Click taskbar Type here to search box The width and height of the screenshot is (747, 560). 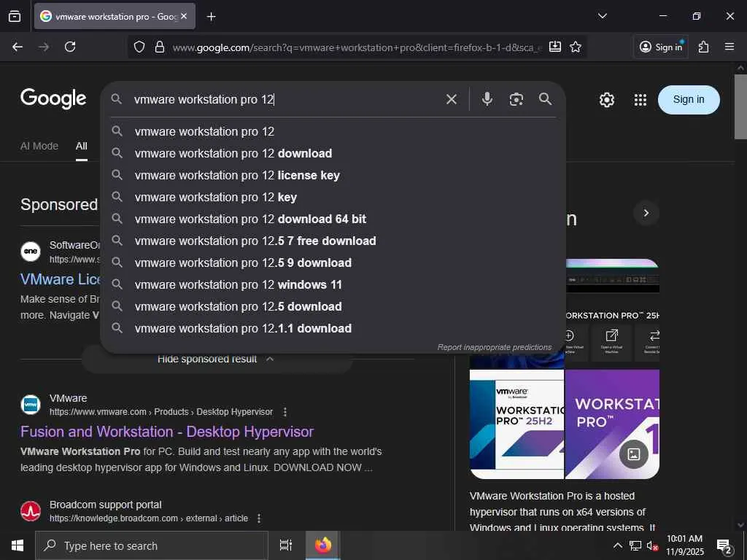click(x=152, y=545)
